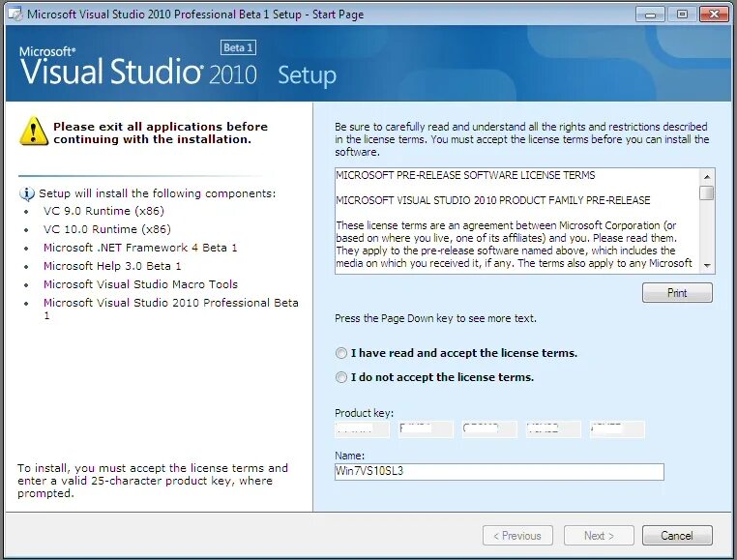Select 'I do not accept the license terms'

pyautogui.click(x=340, y=377)
